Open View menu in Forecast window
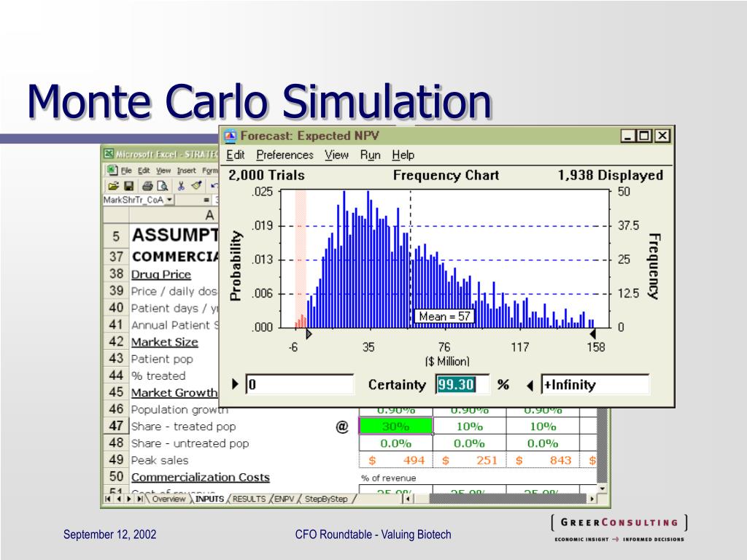The width and height of the screenshot is (747, 560). coord(337,155)
